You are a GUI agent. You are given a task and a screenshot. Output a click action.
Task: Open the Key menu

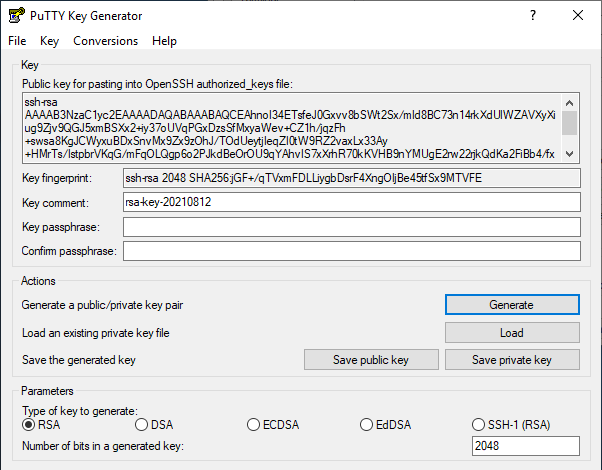click(50, 41)
